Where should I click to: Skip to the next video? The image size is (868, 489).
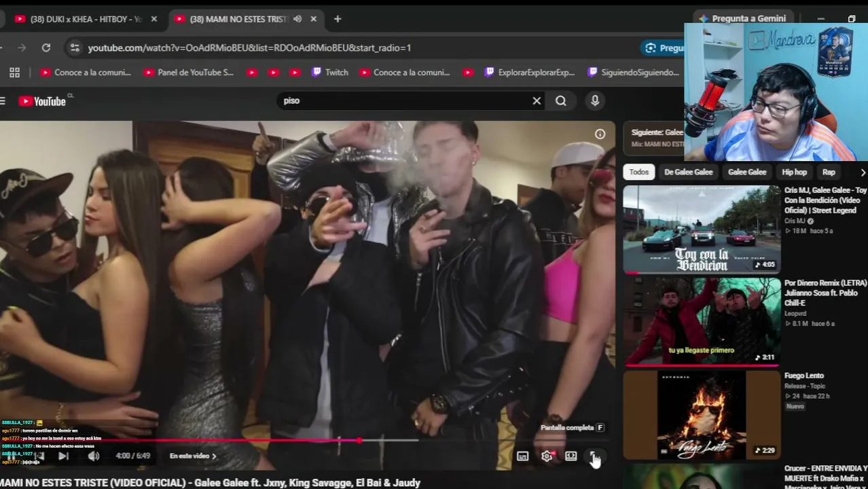[63, 456]
